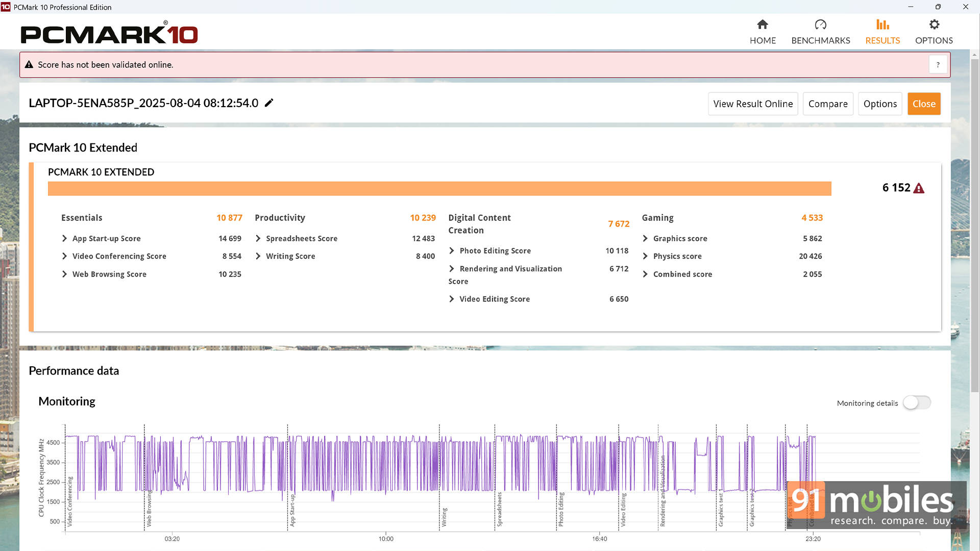
Task: Click the pencil icon to rename result
Action: point(269,103)
